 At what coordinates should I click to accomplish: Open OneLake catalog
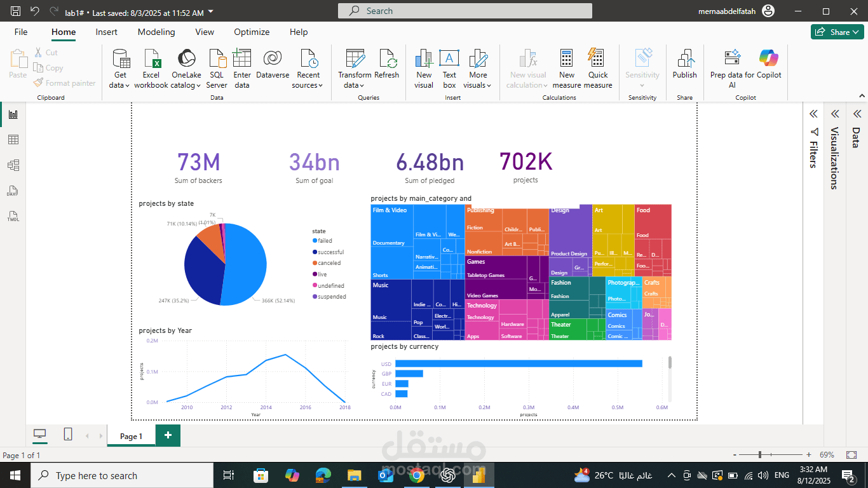click(186, 69)
